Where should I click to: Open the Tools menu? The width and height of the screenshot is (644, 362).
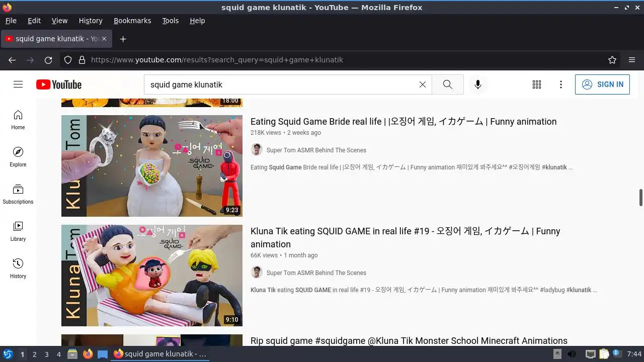coord(170,21)
